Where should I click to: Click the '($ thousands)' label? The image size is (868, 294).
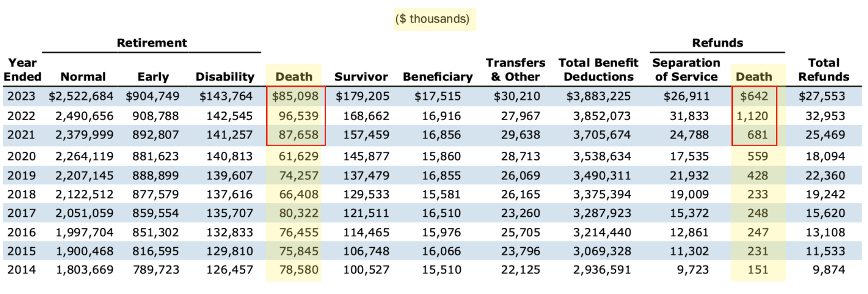432,19
